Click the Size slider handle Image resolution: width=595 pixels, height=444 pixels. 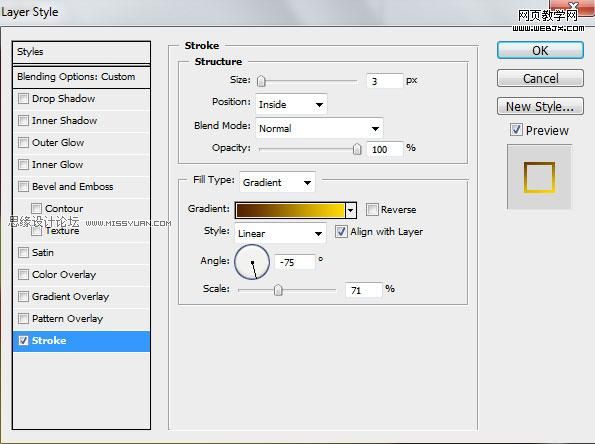click(261, 81)
